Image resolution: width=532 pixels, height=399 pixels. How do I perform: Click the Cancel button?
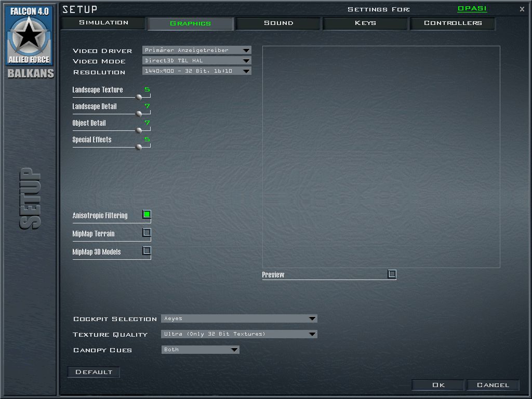coord(493,385)
